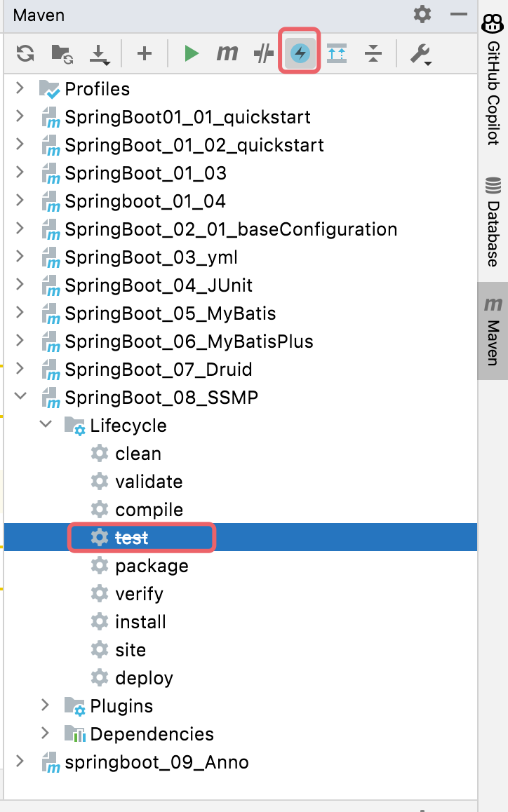Viewport: 508px width, 812px height.
Task: Collapse the Lifecycle node
Action: [46, 425]
